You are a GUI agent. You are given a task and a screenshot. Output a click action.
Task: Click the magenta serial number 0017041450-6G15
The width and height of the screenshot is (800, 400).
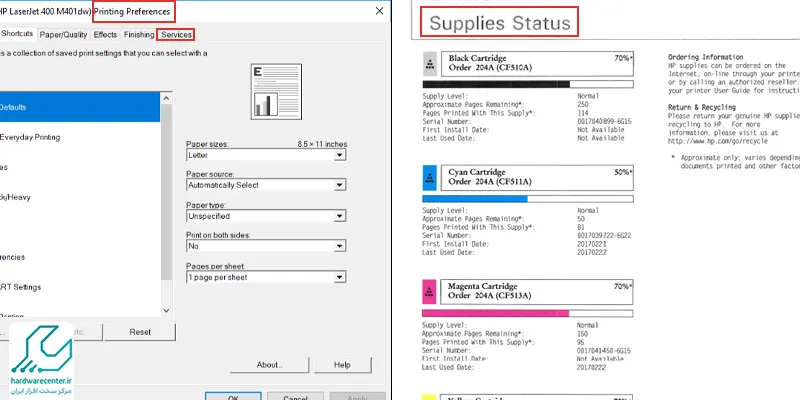(604, 351)
